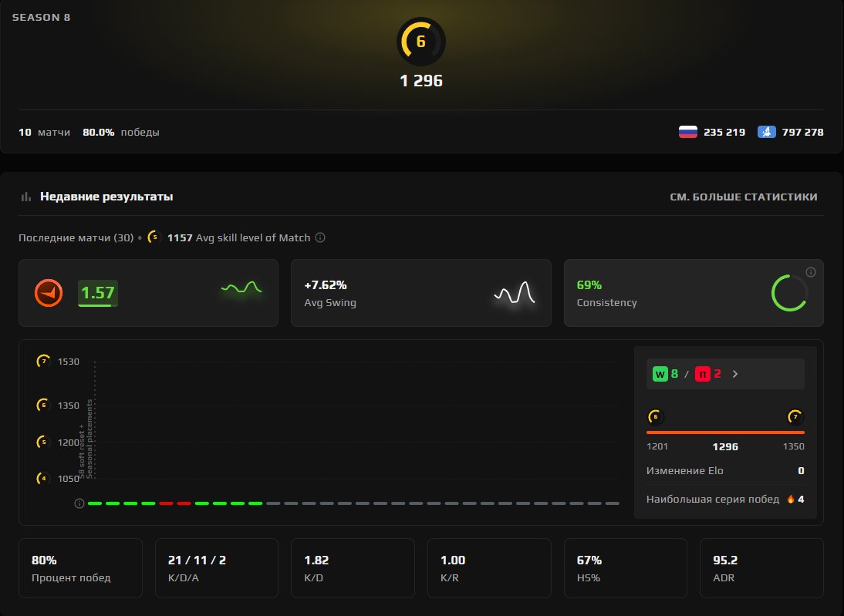
Task: Click the 95.2 ADR stat card
Action: 761,568
